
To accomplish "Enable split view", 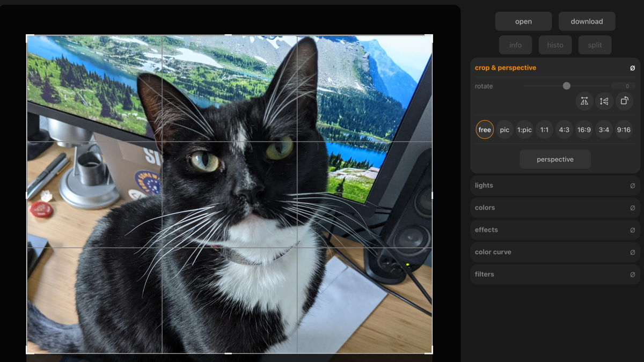I will click(x=595, y=45).
